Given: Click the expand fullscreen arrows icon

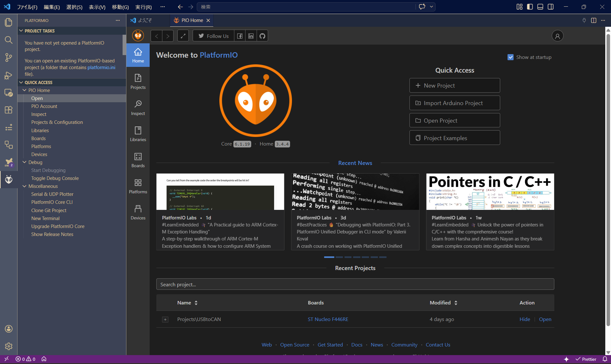Looking at the screenshot, I should (183, 36).
